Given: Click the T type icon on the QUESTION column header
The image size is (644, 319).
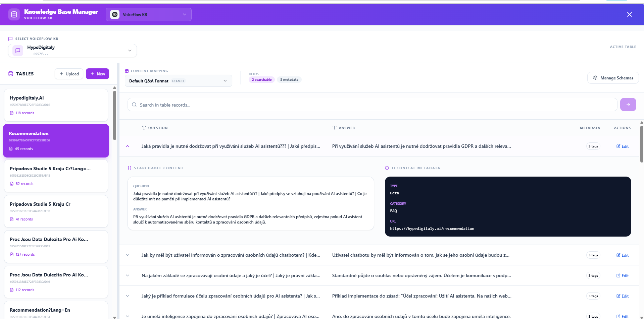Looking at the screenshot, I should pyautogui.click(x=144, y=128).
